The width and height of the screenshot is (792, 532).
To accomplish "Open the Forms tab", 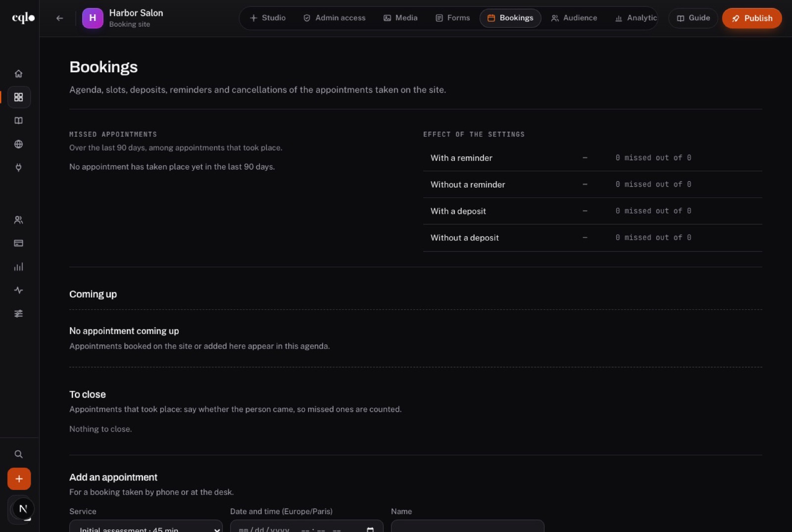I will tap(453, 18).
